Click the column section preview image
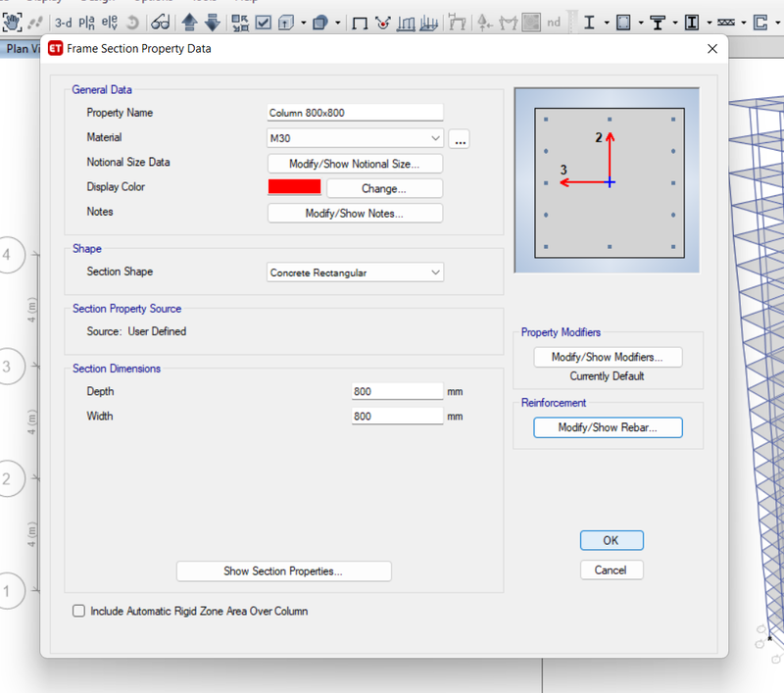 [607, 180]
